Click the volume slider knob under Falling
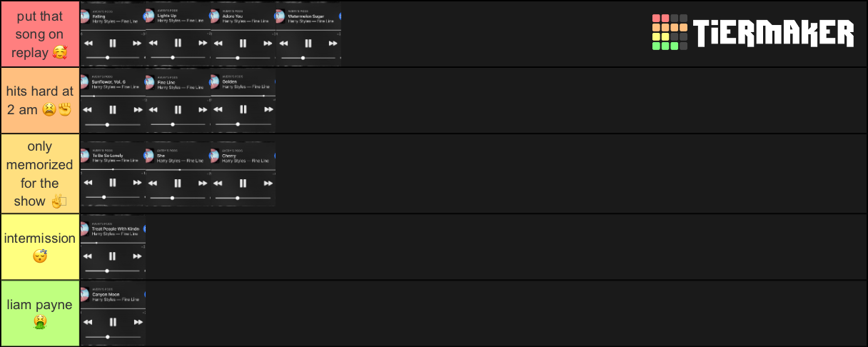This screenshot has height=347, width=868. click(107, 57)
